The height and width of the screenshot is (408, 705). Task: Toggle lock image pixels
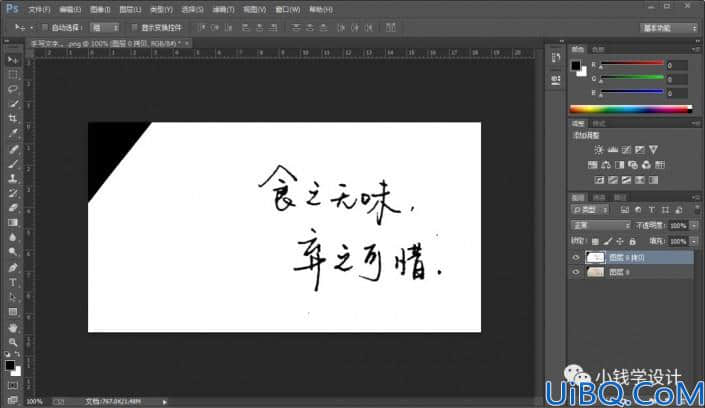pos(608,242)
